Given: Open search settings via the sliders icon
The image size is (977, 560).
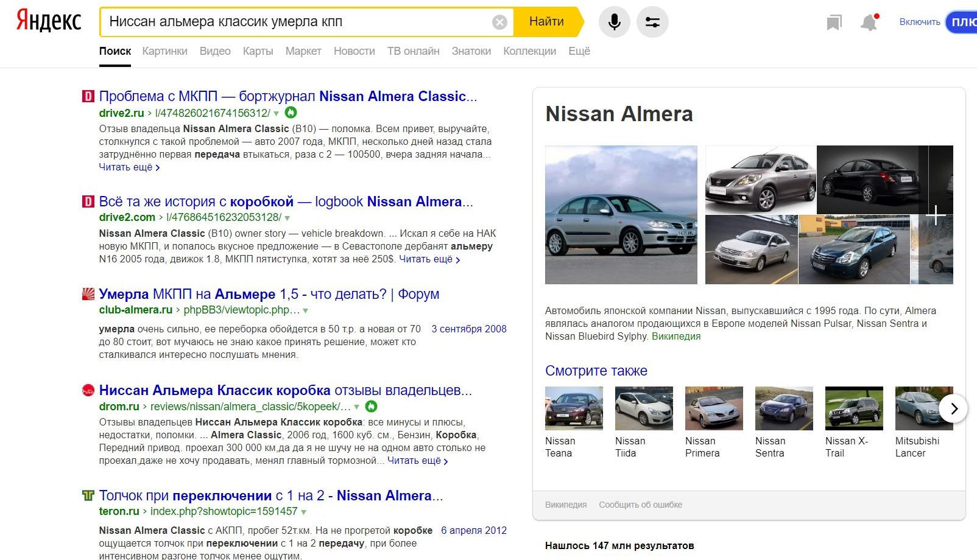Looking at the screenshot, I should (652, 23).
